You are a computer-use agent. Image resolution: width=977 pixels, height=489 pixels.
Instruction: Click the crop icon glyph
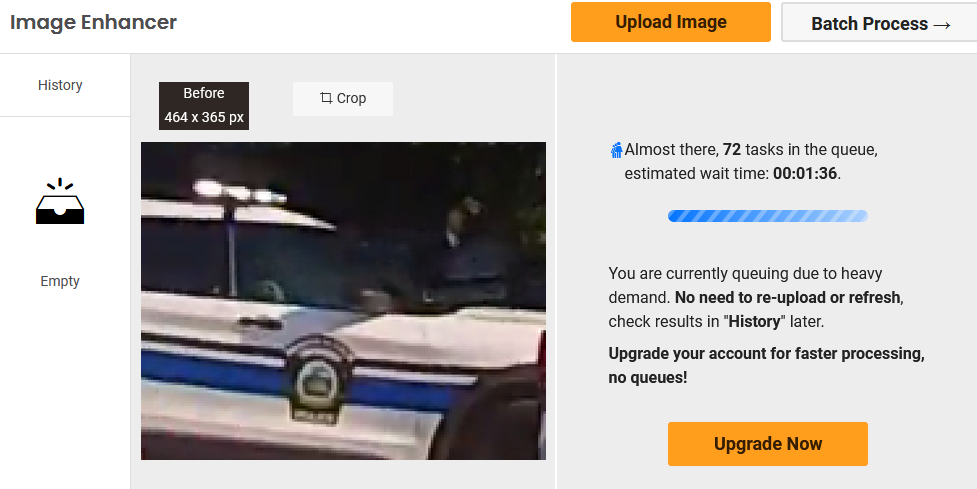click(x=326, y=98)
